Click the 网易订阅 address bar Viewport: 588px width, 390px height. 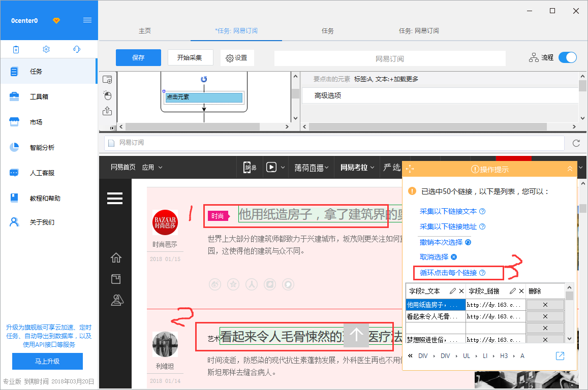(x=334, y=143)
